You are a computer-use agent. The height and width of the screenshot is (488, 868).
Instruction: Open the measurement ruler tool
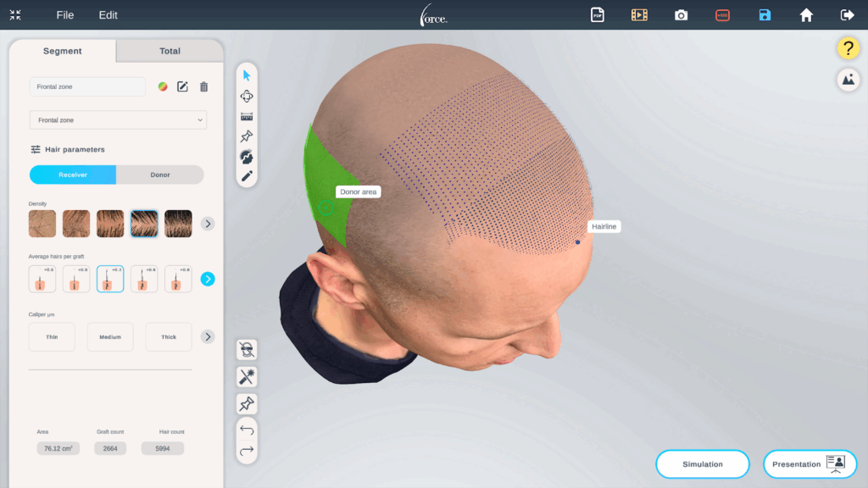[247, 115]
